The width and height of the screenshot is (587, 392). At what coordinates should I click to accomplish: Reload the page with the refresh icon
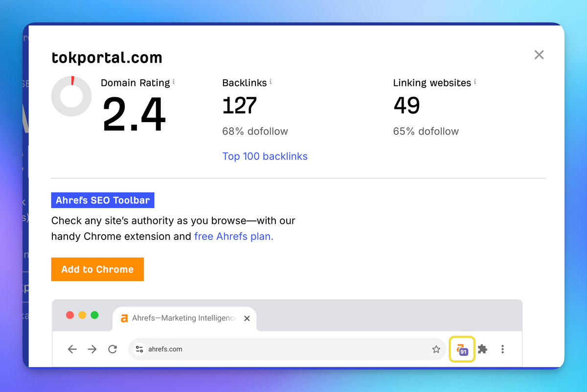pos(113,349)
